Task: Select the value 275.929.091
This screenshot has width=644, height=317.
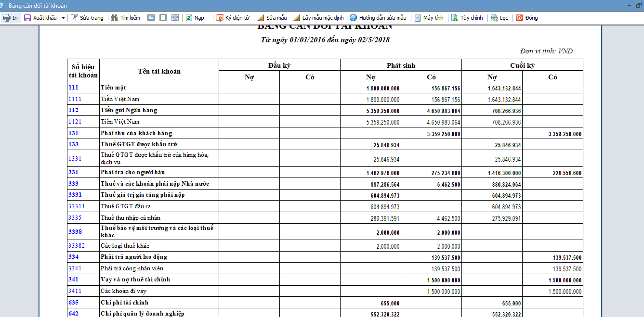Action: click(x=506, y=218)
